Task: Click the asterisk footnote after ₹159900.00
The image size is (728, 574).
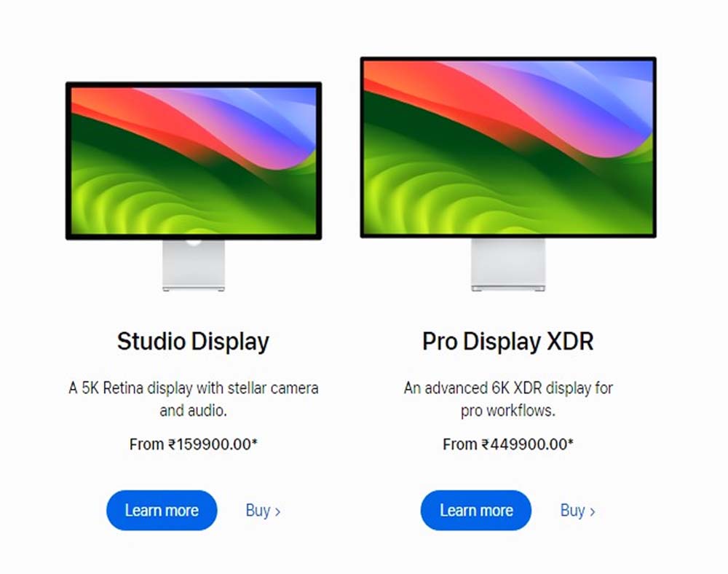Action: click(x=254, y=441)
